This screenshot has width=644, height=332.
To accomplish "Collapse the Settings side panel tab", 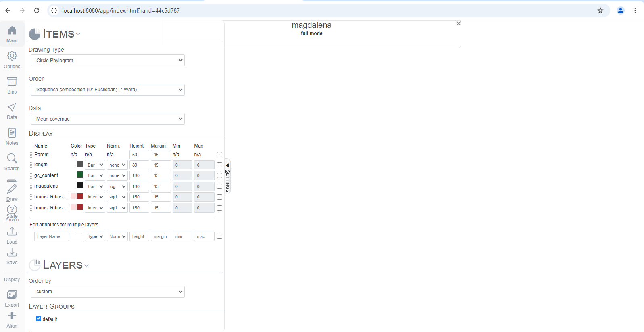I will pyautogui.click(x=227, y=176).
